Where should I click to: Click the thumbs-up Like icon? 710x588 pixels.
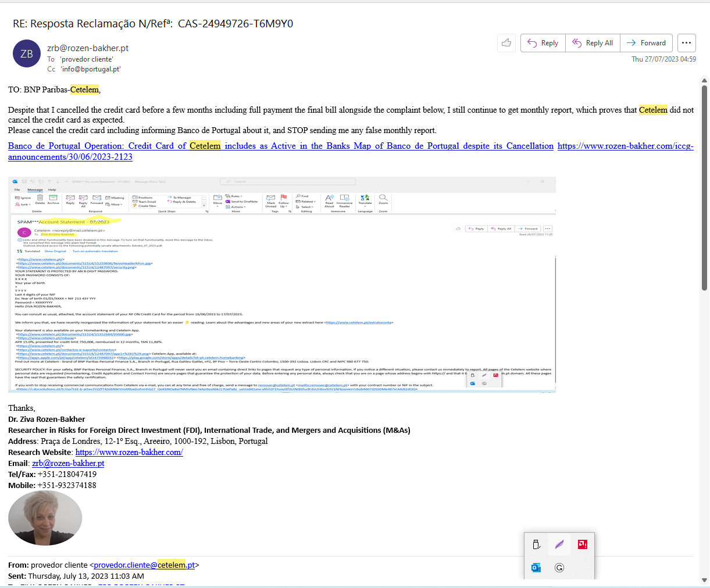pos(506,43)
